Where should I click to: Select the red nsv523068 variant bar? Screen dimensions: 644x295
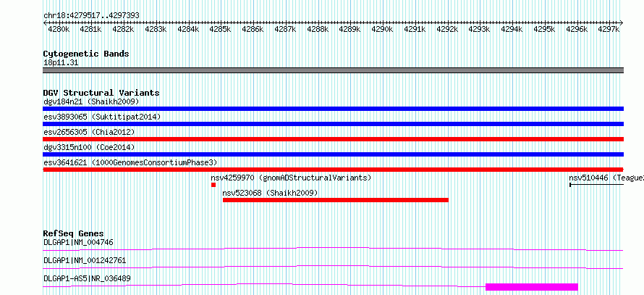tap(336, 200)
